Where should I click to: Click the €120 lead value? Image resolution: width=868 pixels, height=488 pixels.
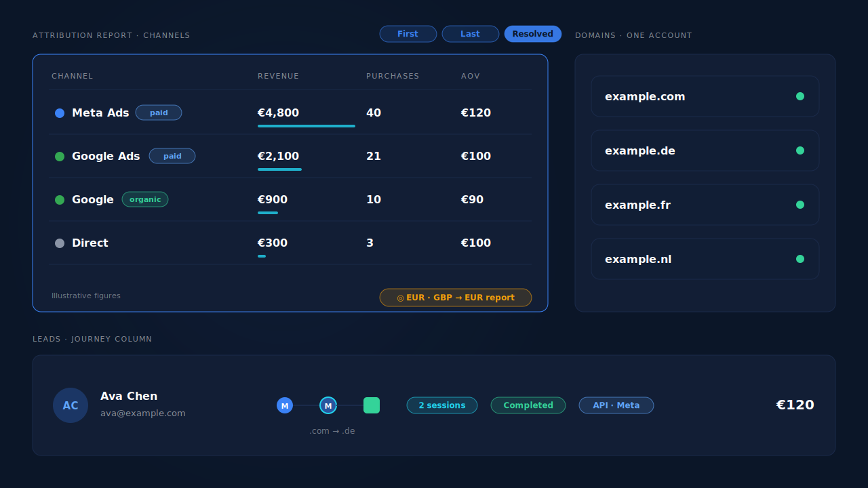(795, 405)
